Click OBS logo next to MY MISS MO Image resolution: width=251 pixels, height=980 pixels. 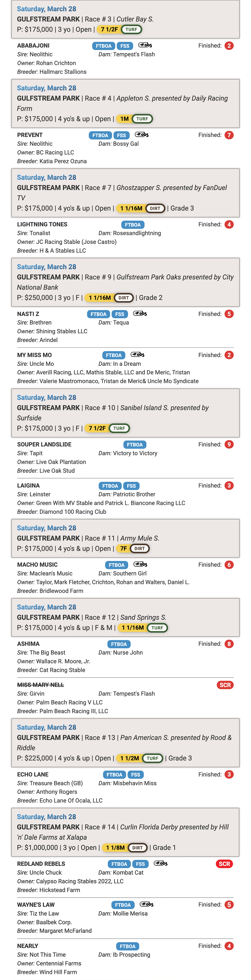point(137,355)
